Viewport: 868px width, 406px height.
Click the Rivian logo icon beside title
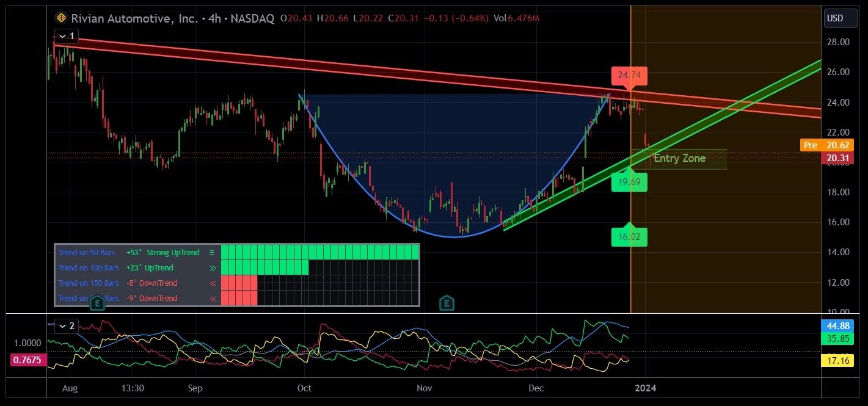click(60, 18)
